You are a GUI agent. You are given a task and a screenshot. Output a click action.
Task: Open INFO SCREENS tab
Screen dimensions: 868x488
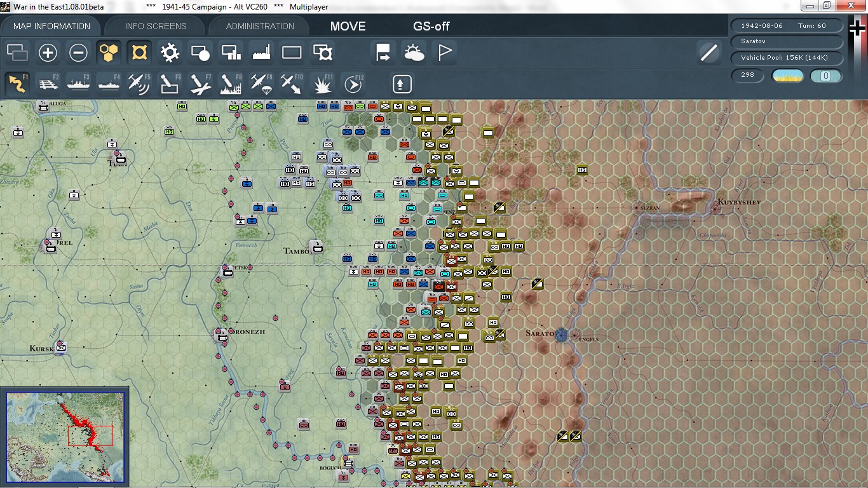coord(156,26)
